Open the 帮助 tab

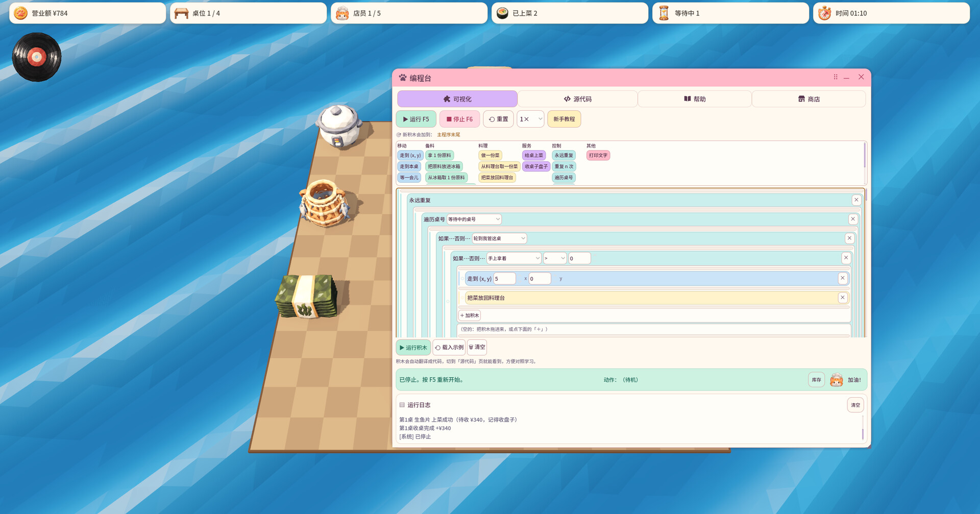pyautogui.click(x=695, y=99)
